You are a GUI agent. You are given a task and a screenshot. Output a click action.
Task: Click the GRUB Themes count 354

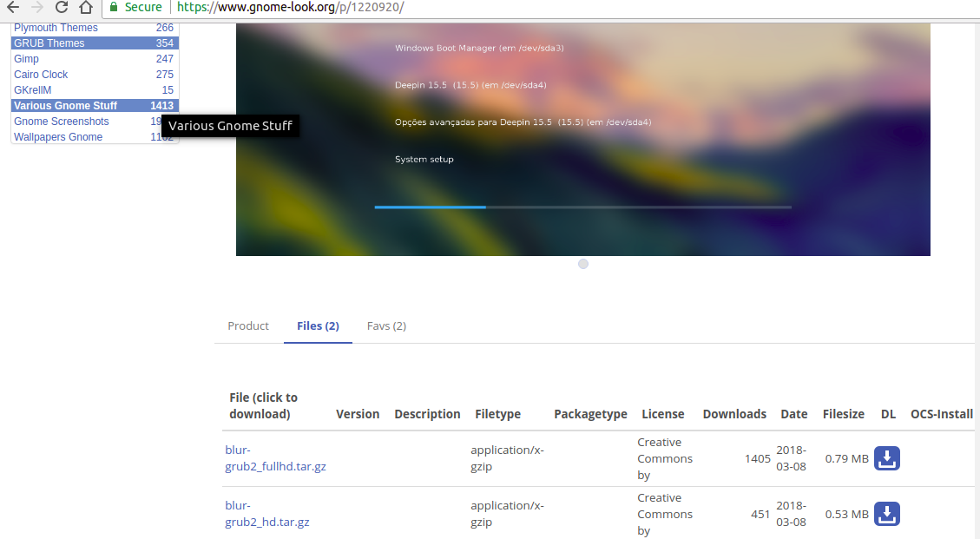pos(165,43)
